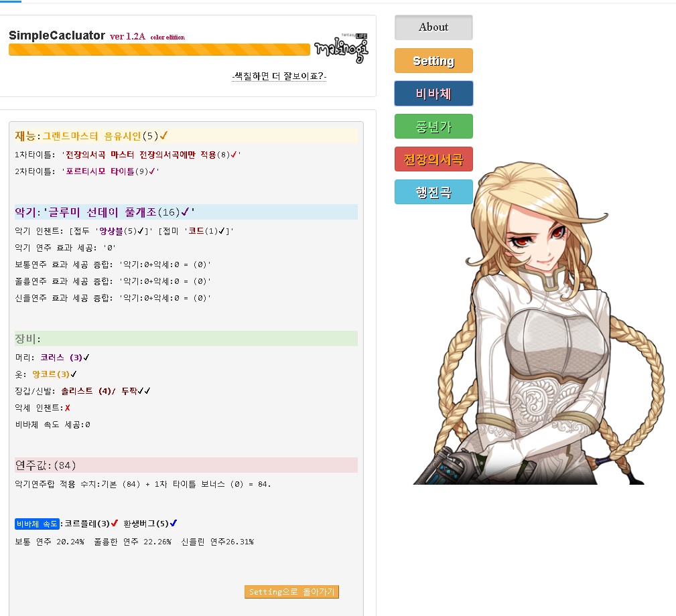This screenshot has width=676, height=616.
Task: Click the orange striped progress bar
Action: pos(159,50)
